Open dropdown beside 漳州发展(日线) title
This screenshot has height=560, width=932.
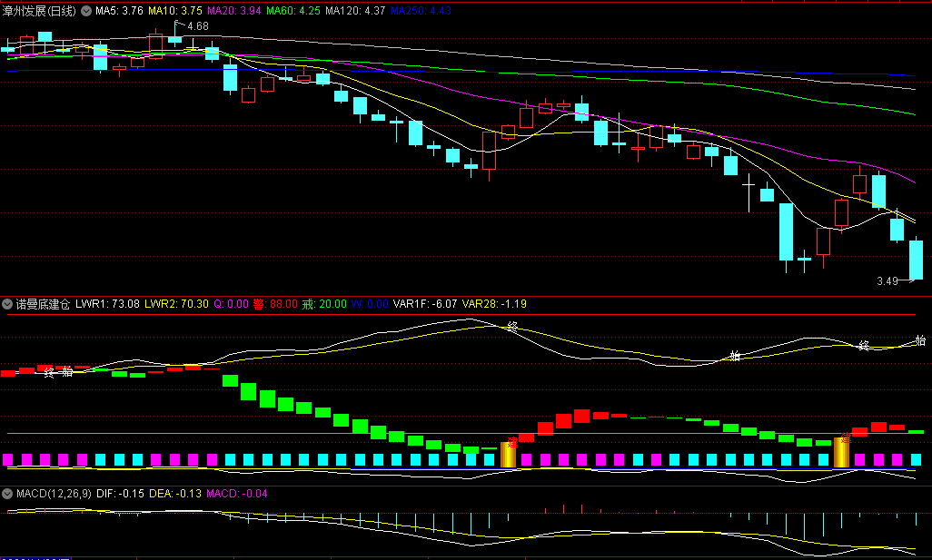86,11
